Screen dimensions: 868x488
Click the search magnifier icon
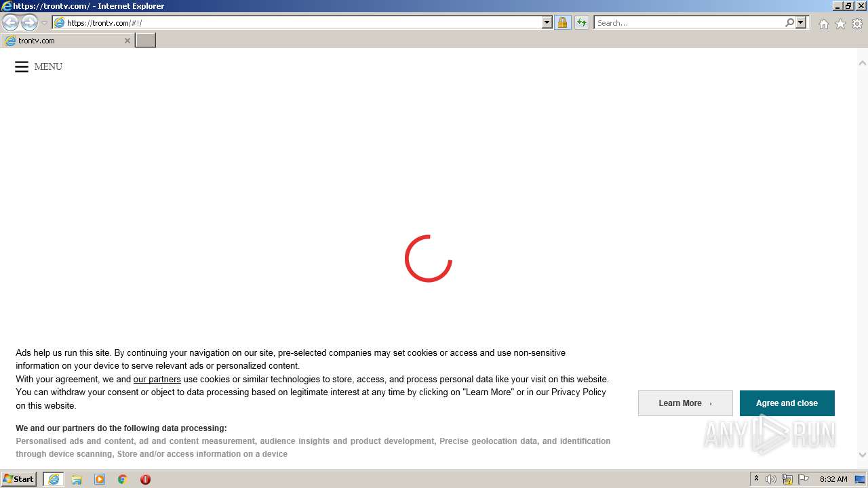pos(789,23)
